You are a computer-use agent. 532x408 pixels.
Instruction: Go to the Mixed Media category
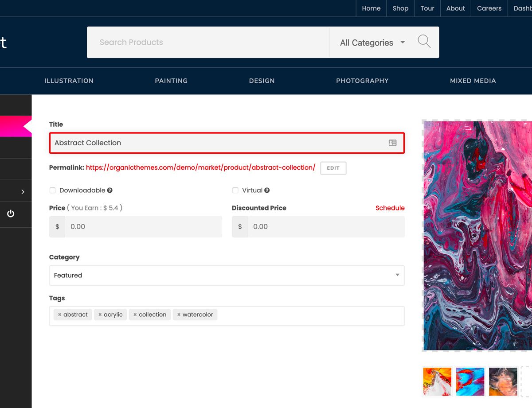[473, 81]
